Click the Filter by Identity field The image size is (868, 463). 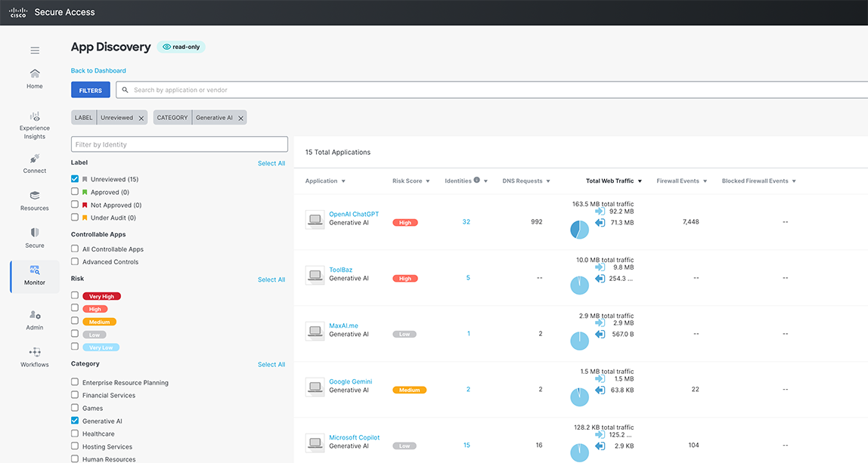tap(179, 144)
